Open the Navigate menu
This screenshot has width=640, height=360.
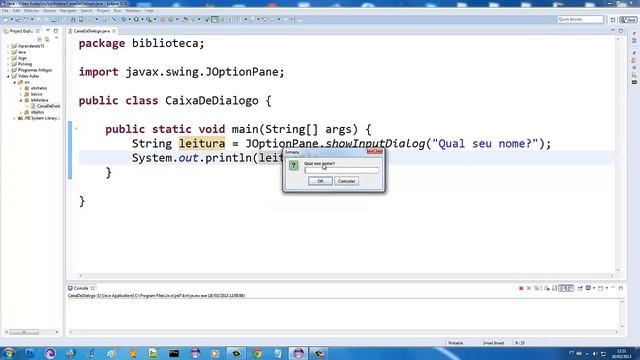coord(68,11)
